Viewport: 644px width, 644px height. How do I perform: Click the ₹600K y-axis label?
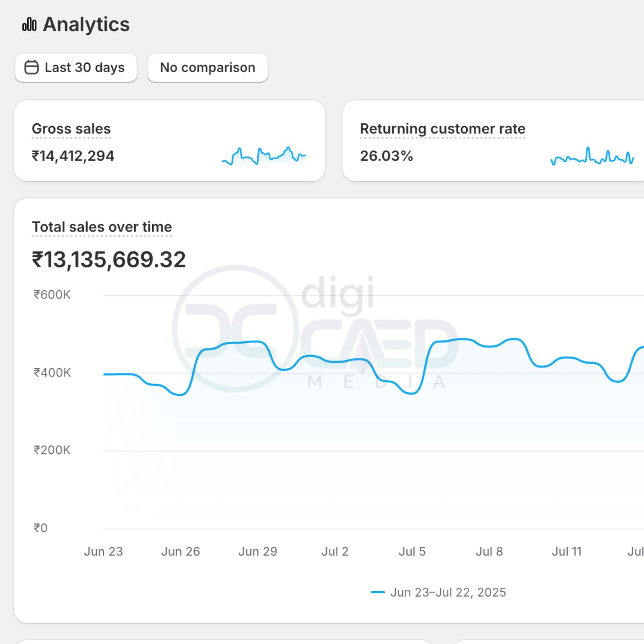click(x=52, y=295)
